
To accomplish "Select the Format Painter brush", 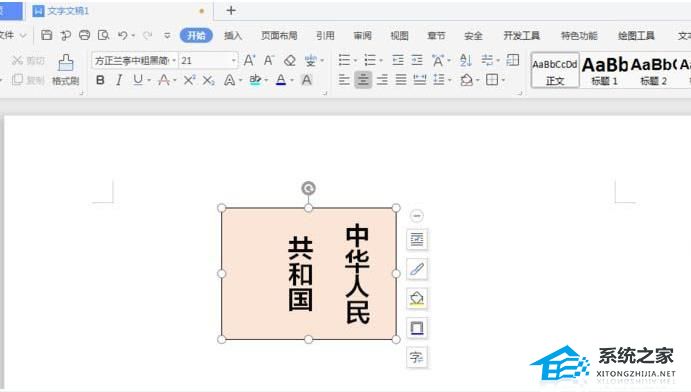I will [65, 70].
